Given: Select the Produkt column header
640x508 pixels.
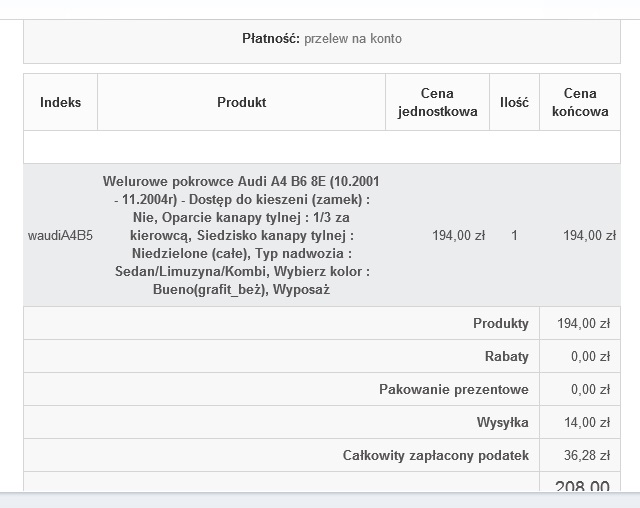Looking at the screenshot, I should click(x=241, y=102).
